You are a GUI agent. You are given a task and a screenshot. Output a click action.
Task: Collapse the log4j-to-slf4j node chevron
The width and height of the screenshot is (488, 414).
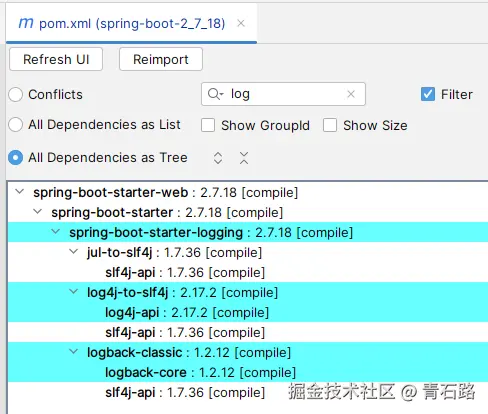pyautogui.click(x=73, y=292)
